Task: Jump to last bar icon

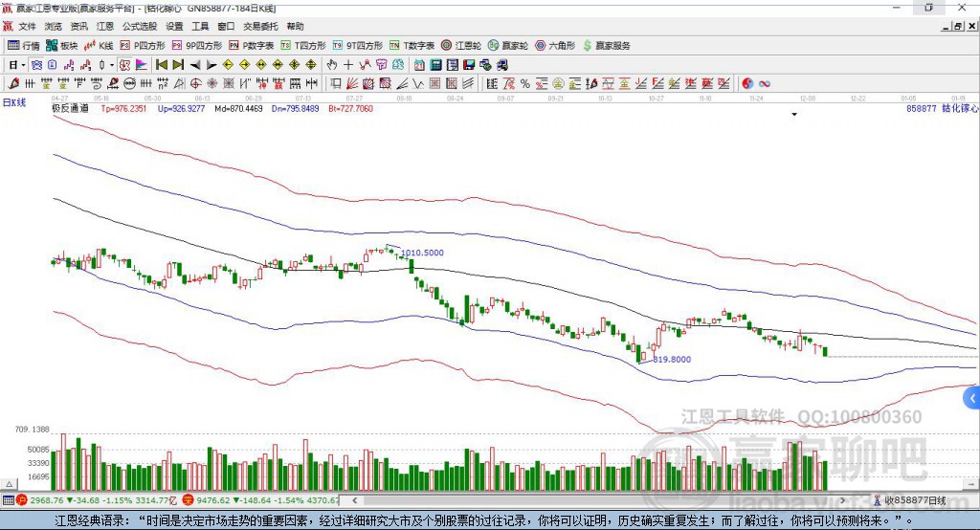Action: pos(178,65)
